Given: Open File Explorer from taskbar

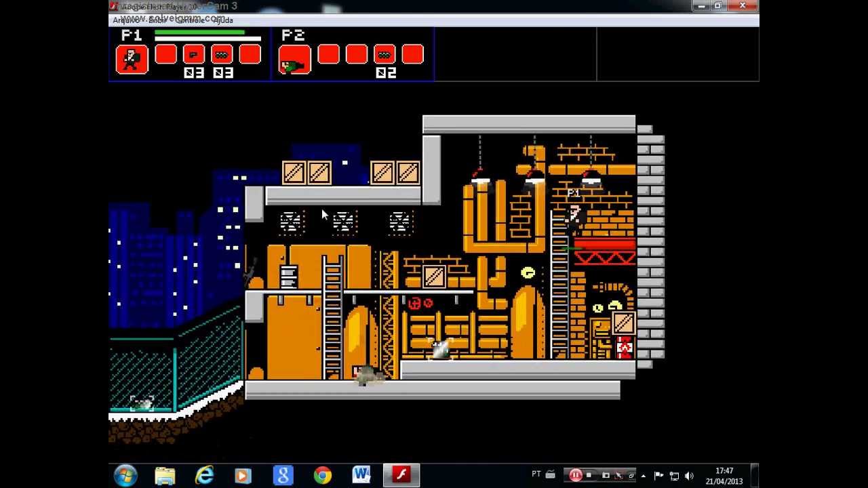Looking at the screenshot, I should (165, 475).
